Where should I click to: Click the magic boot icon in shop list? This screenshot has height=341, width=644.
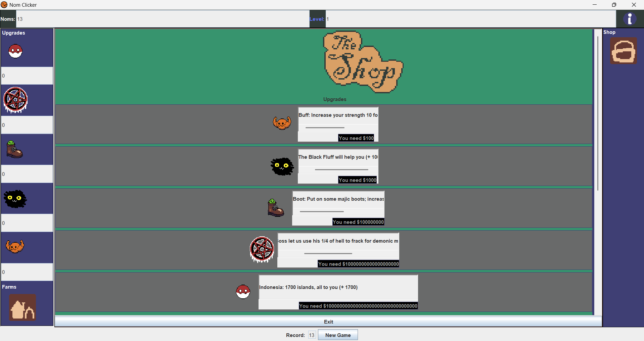(x=276, y=208)
